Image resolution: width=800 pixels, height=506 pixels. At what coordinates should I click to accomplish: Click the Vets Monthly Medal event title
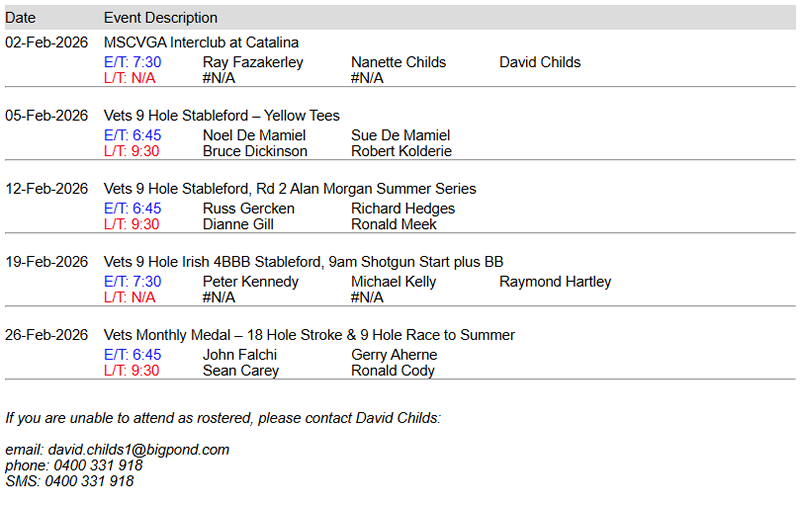pyautogui.click(x=309, y=335)
